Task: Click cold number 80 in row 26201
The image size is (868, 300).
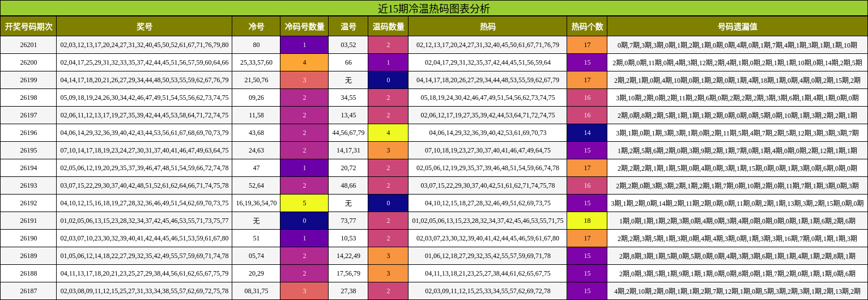Action: coord(257,45)
